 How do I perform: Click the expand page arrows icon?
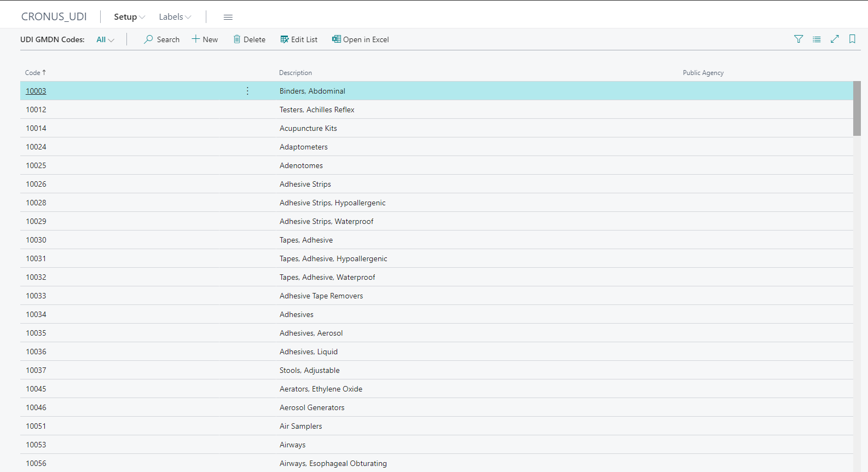tap(835, 39)
